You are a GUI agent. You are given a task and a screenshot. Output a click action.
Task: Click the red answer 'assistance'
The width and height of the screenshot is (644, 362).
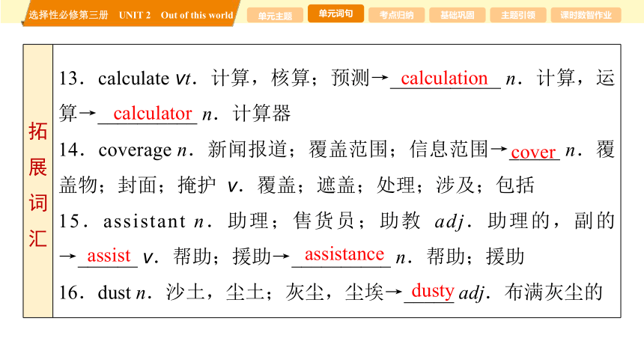344,254
